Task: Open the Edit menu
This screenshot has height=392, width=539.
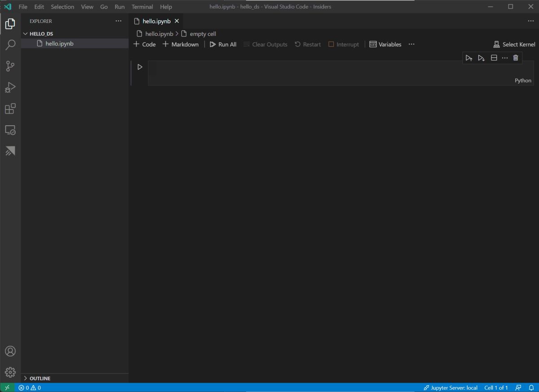Action: (x=39, y=7)
